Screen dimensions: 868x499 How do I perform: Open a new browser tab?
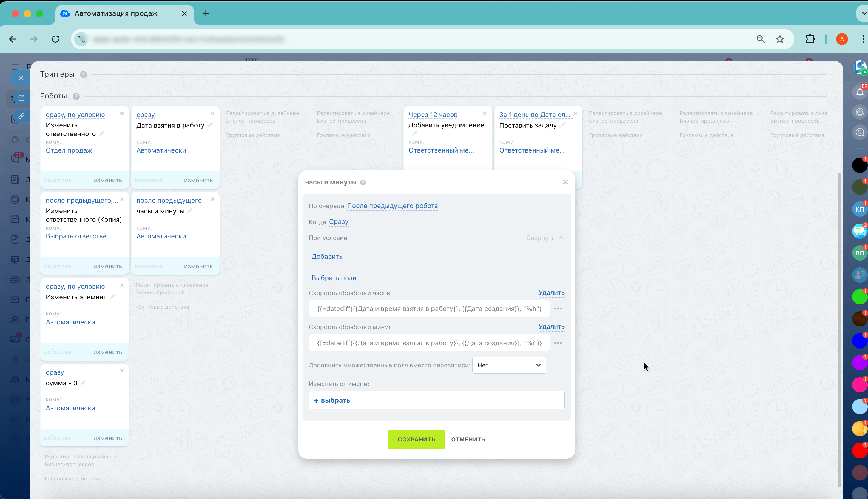tap(206, 13)
